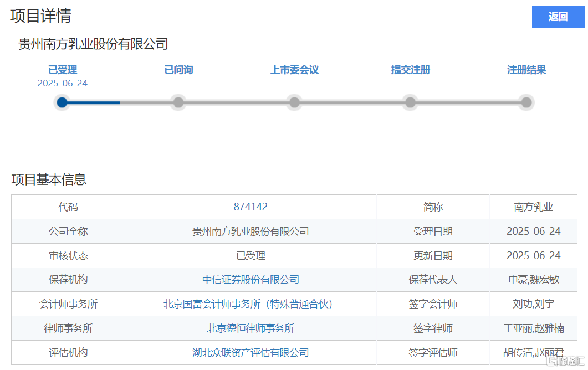The width and height of the screenshot is (588, 370).
Task: Click the 保荐代表人 label cell
Action: [433, 280]
